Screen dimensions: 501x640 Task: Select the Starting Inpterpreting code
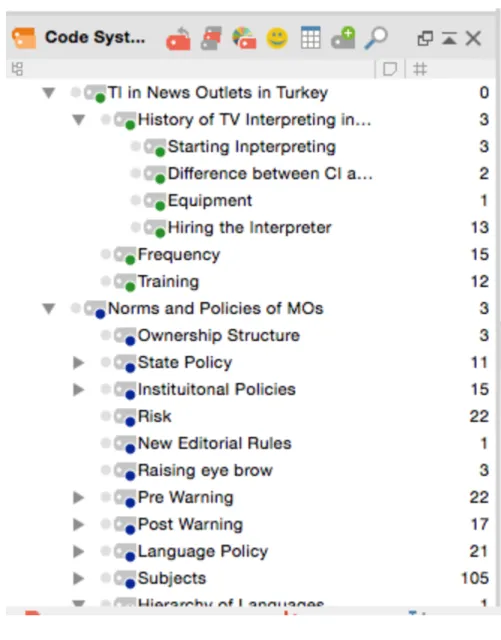[x=252, y=147]
